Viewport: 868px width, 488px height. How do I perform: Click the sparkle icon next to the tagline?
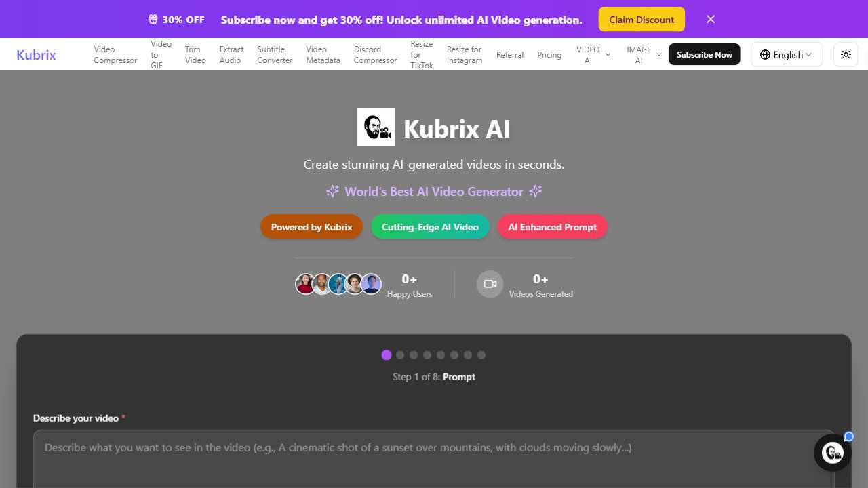click(332, 191)
